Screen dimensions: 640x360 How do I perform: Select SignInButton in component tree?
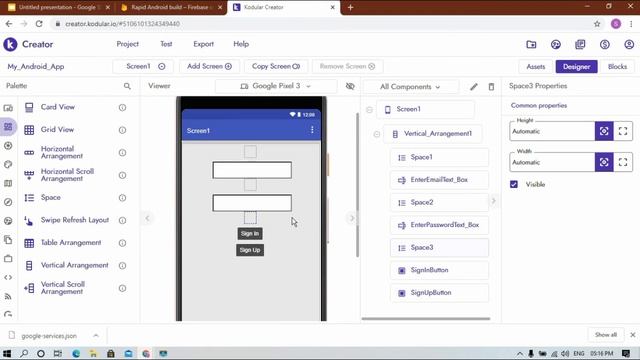tap(439, 270)
